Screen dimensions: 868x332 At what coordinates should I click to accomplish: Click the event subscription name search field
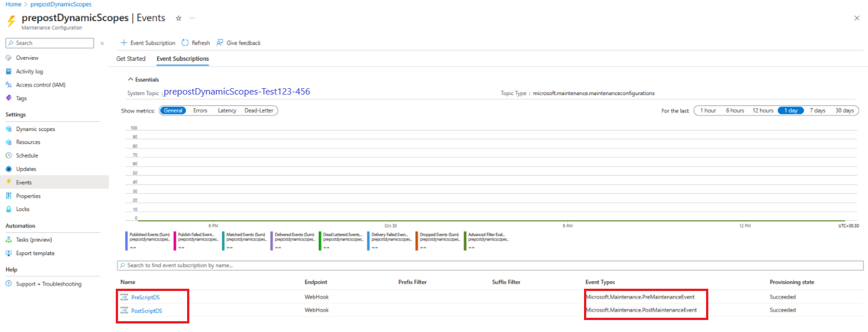(x=490, y=265)
